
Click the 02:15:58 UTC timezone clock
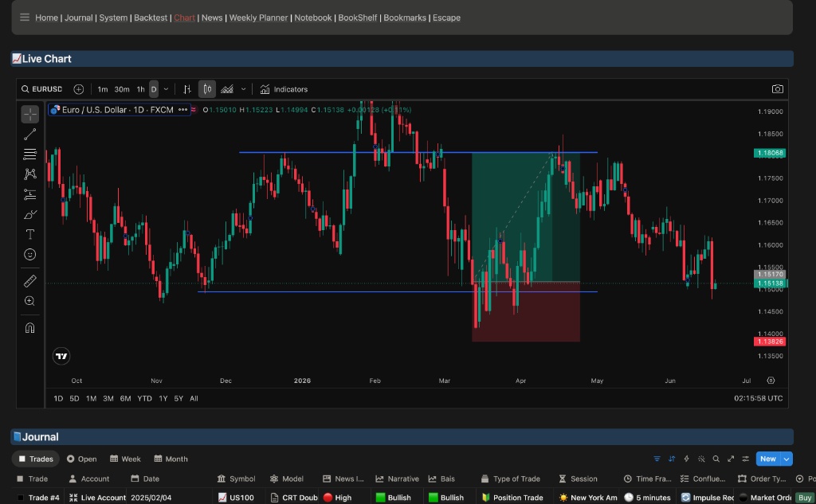pyautogui.click(x=759, y=398)
